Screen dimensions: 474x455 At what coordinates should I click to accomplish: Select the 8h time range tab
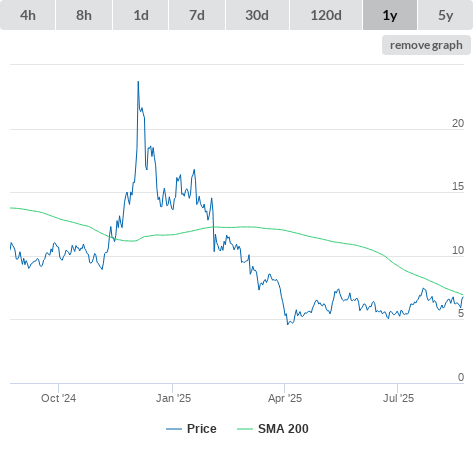[x=84, y=15]
